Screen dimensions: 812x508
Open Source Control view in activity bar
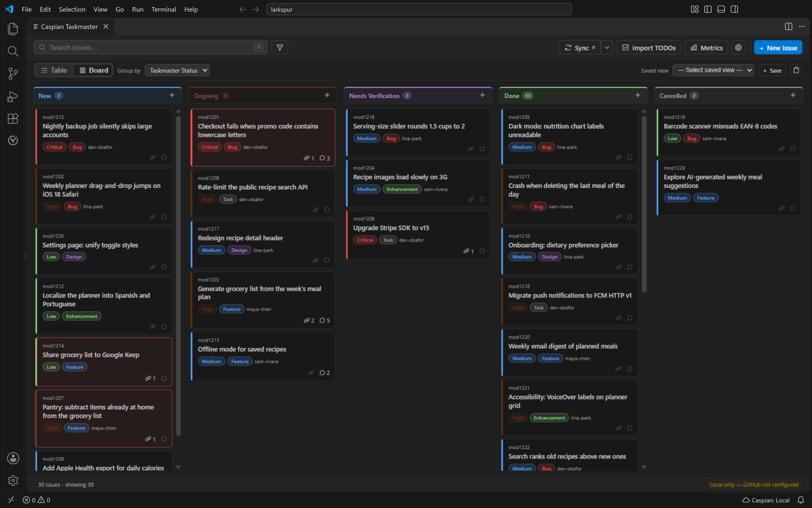13,74
